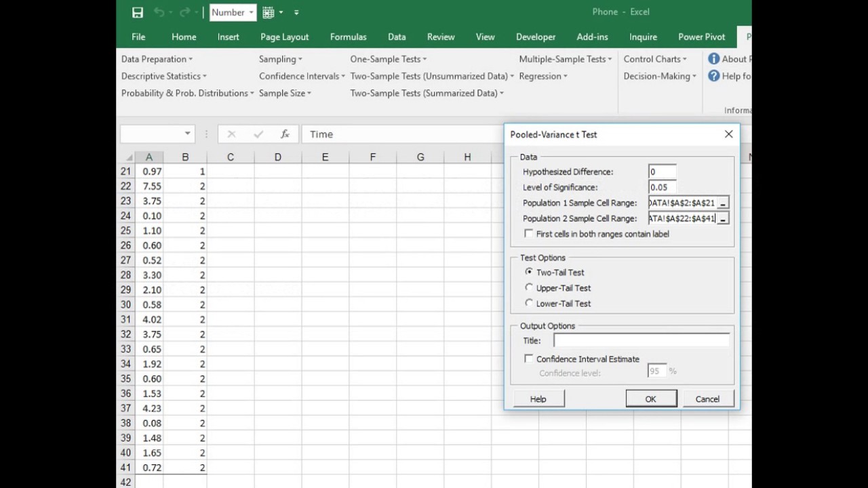The image size is (868, 488).
Task: Select the Two-Tail Test option
Action: tap(529, 272)
